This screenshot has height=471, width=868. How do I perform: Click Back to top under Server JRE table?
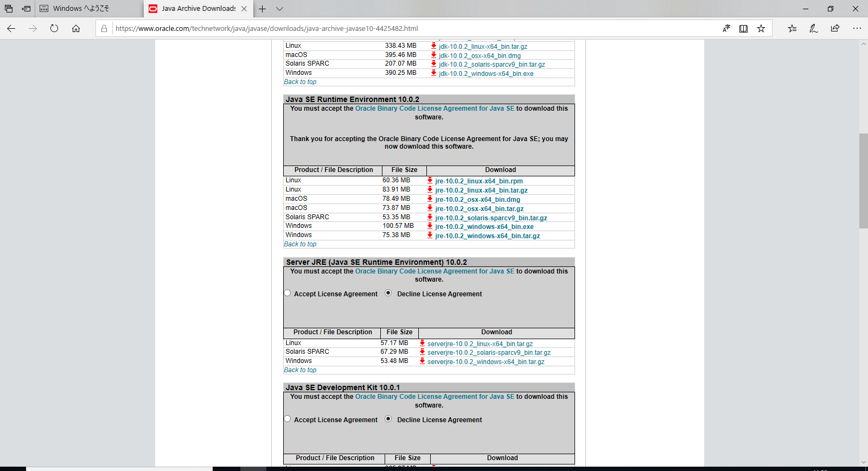coord(300,370)
